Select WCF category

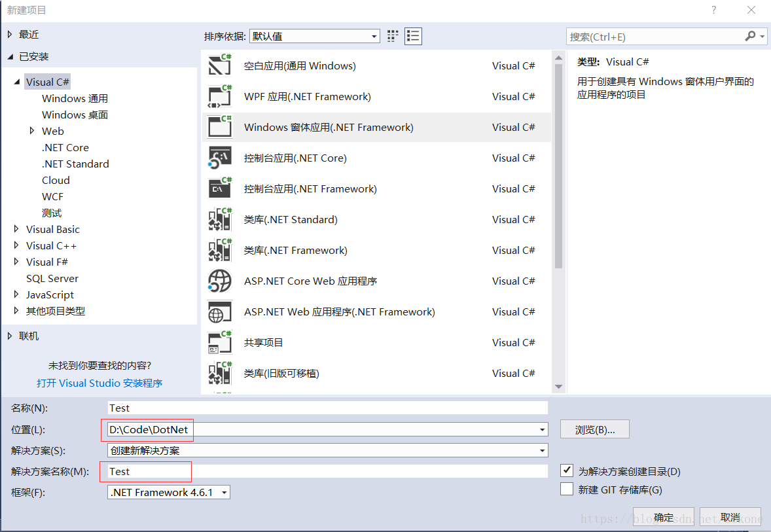(52, 197)
